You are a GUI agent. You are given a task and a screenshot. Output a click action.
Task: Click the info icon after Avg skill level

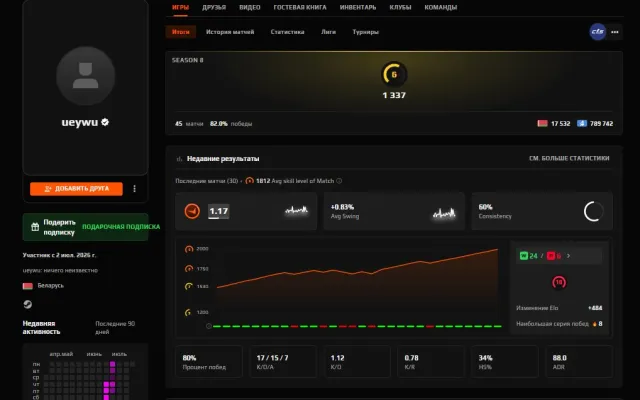[339, 181]
